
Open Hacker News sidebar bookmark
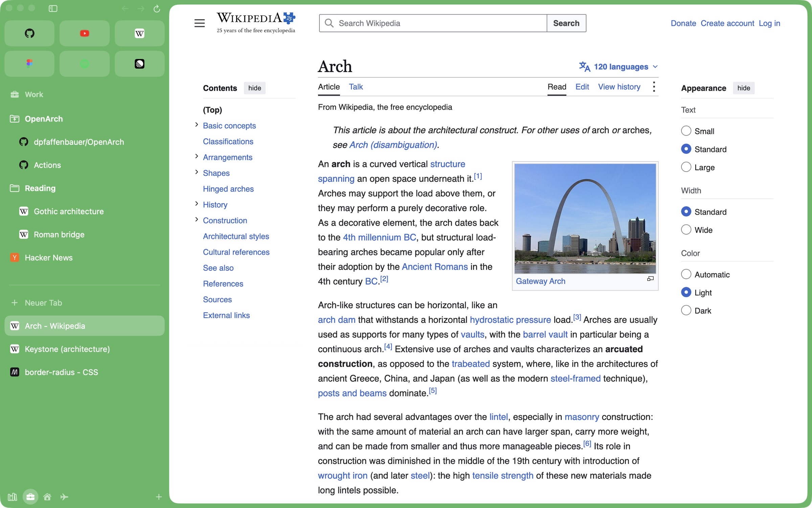pos(85,258)
